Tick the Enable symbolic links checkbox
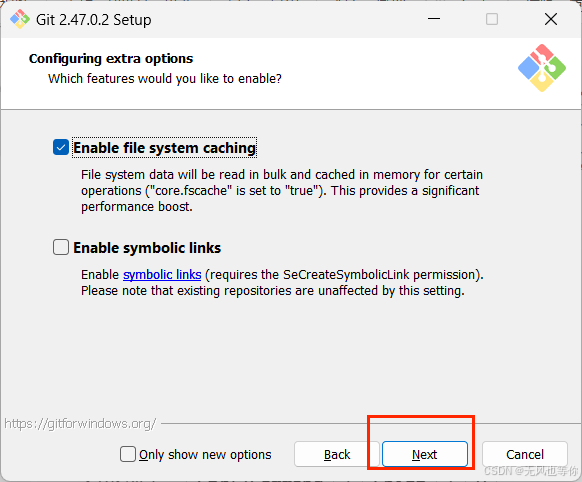The image size is (582, 482). (61, 247)
